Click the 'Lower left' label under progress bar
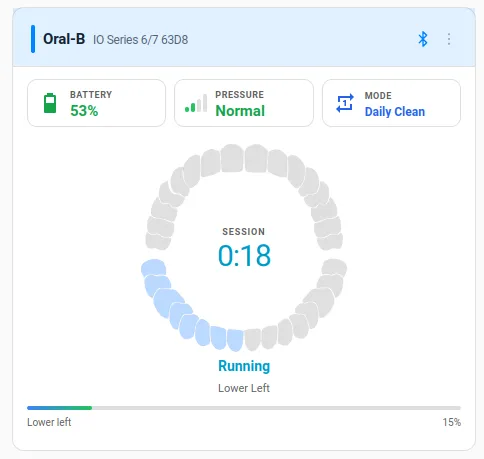The image size is (484, 459). (49, 422)
